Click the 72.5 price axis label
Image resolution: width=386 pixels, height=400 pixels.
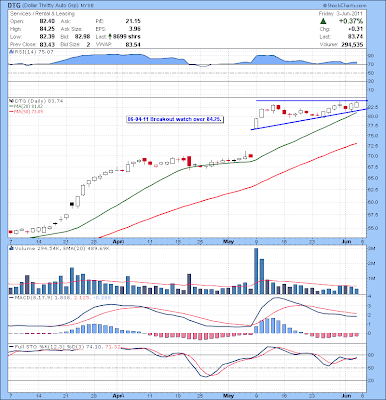373,146
